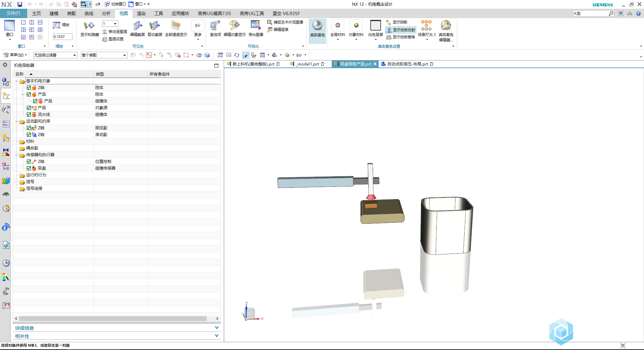The width and height of the screenshot is (644, 350).
Task: Open the History clock sidebar icon
Action: 6,263
